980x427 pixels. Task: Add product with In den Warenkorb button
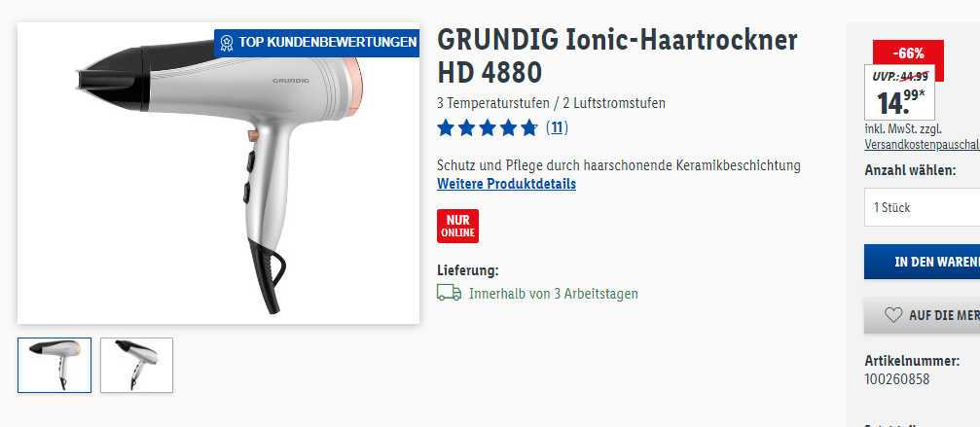coord(922,262)
